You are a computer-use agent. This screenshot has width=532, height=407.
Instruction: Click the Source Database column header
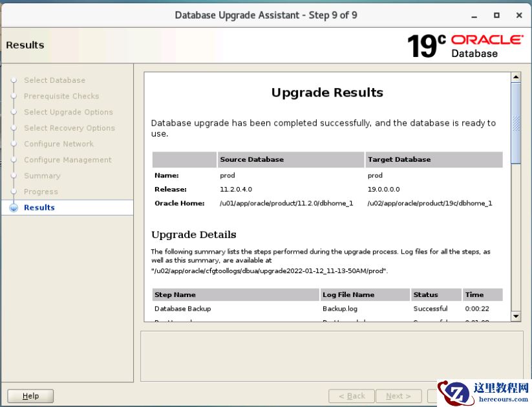coord(291,160)
